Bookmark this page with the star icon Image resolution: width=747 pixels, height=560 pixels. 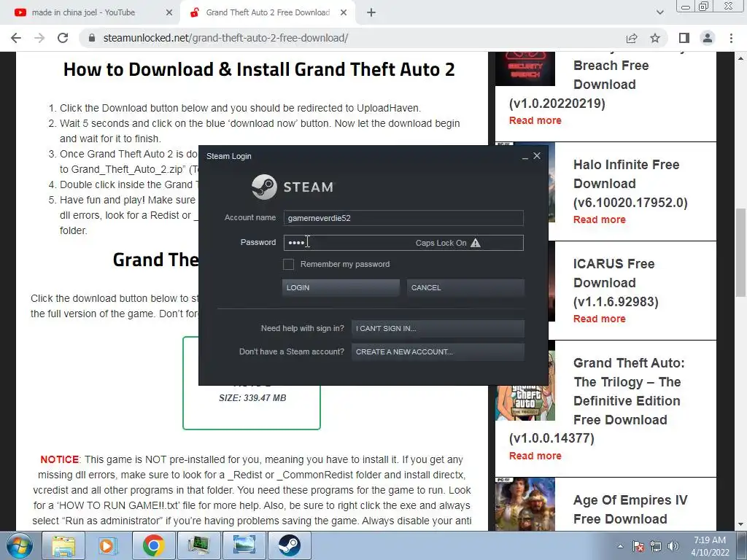pos(655,38)
